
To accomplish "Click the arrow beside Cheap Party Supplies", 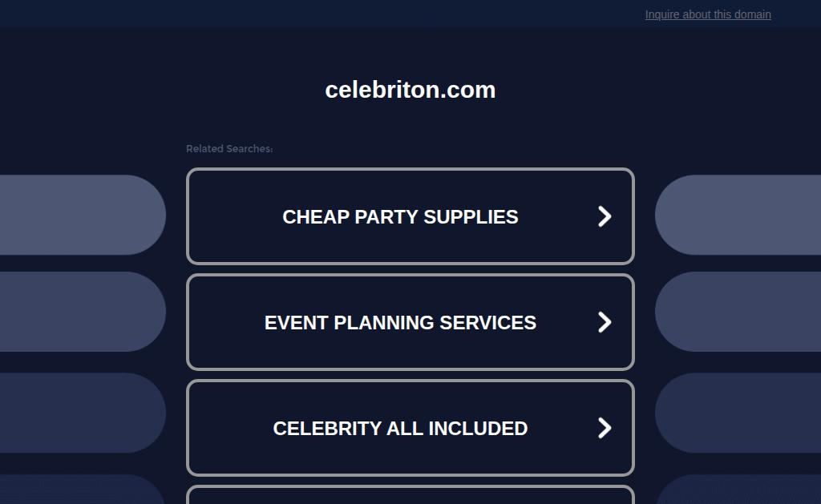I will 605,216.
